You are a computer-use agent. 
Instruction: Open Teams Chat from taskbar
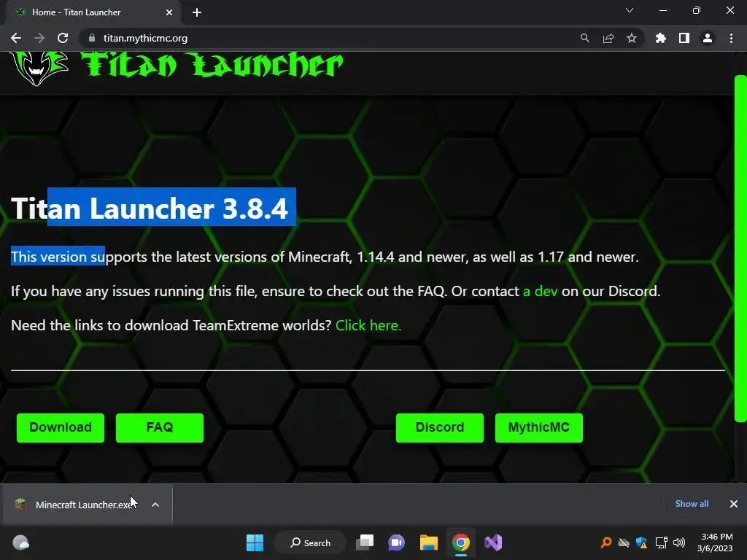coord(396,542)
